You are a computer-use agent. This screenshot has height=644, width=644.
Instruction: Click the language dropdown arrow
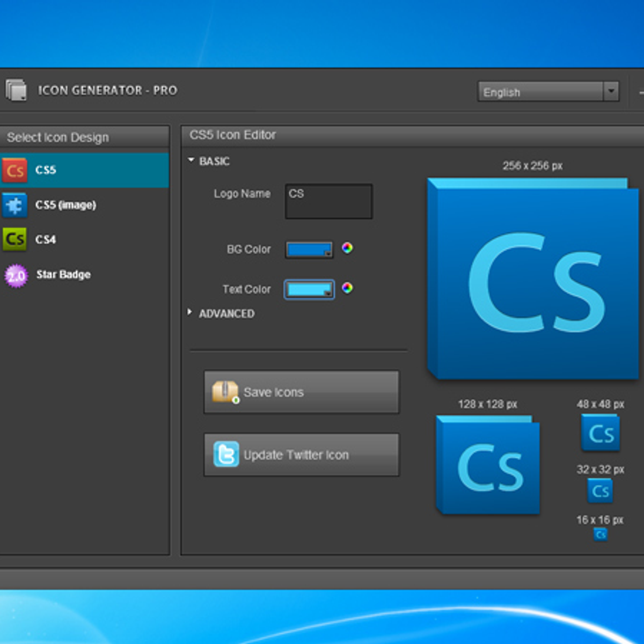coord(611,92)
